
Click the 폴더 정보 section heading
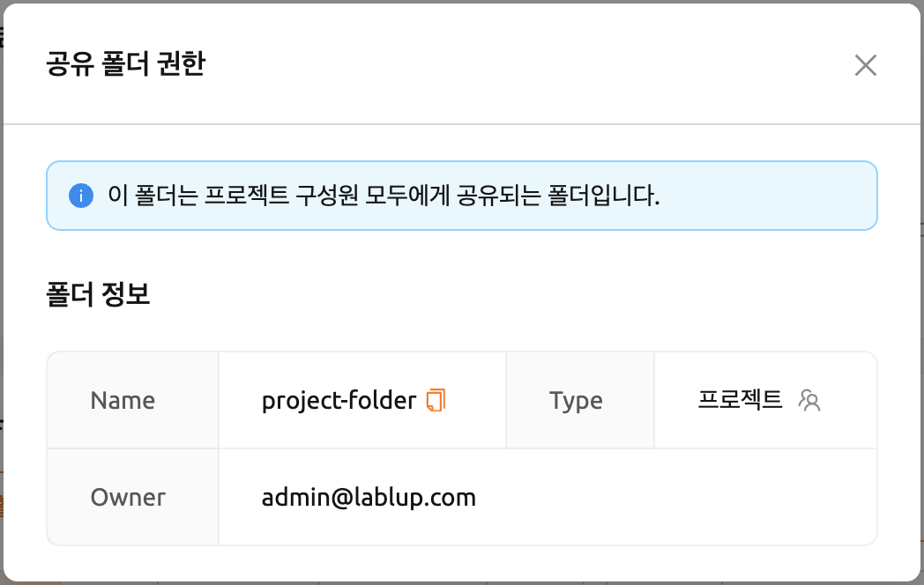point(99,294)
